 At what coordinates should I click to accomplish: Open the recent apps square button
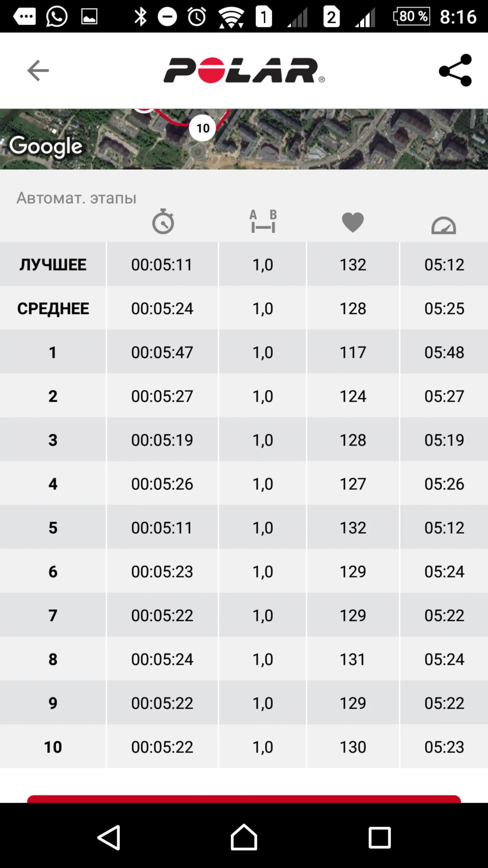380,838
